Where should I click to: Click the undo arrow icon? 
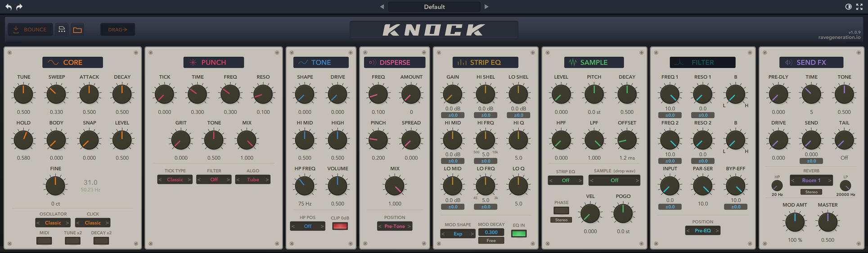[x=8, y=7]
